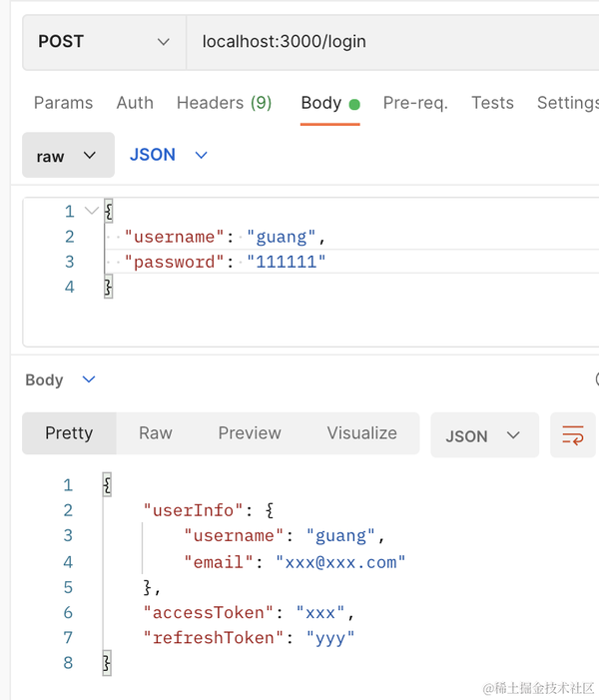This screenshot has height=700, width=599.
Task: Open the POST method dropdown
Action: coord(103,42)
